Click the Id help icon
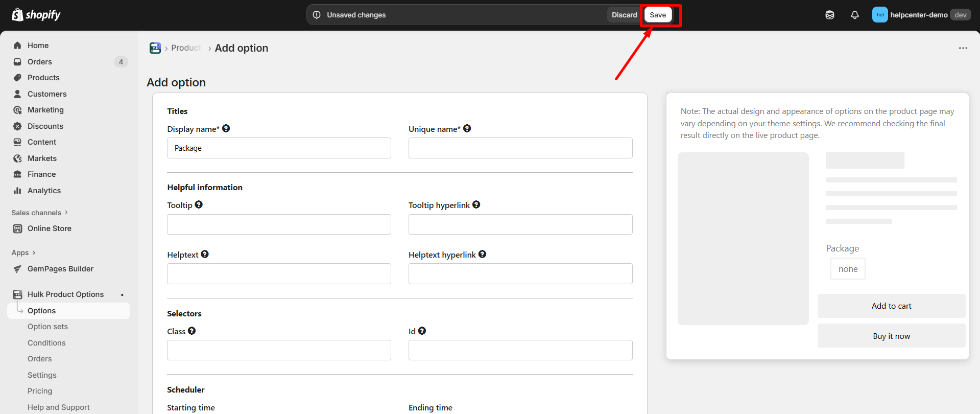Screen dimensions: 980x414 422,331
